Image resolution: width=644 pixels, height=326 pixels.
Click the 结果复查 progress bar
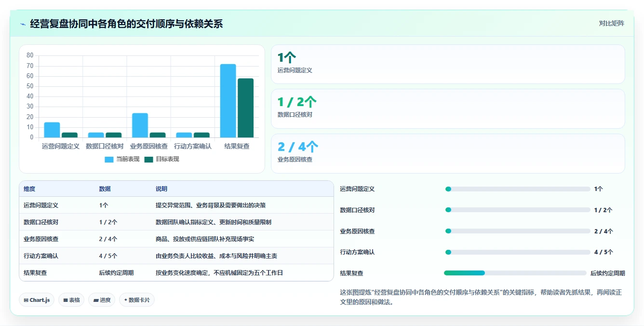pyautogui.click(x=515, y=273)
